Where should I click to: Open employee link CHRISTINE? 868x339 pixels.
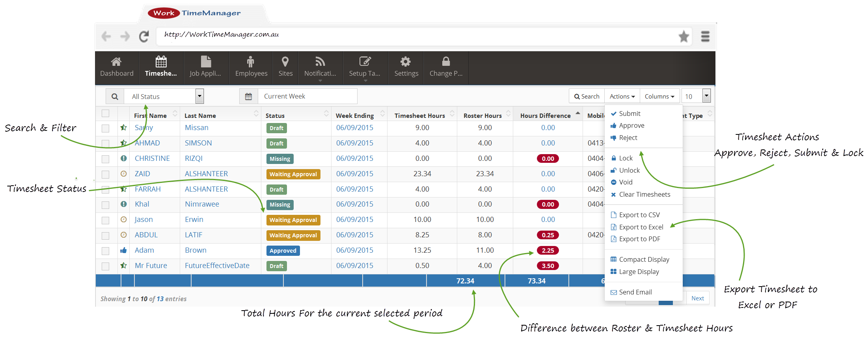point(152,158)
